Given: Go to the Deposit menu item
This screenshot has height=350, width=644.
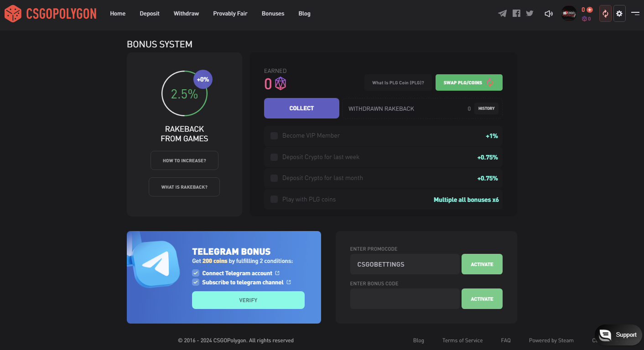Looking at the screenshot, I should [x=150, y=14].
